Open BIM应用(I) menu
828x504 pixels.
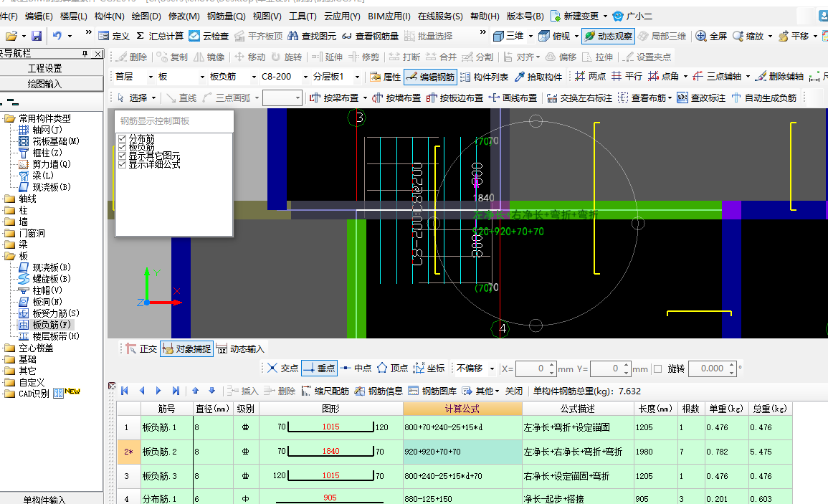(389, 16)
